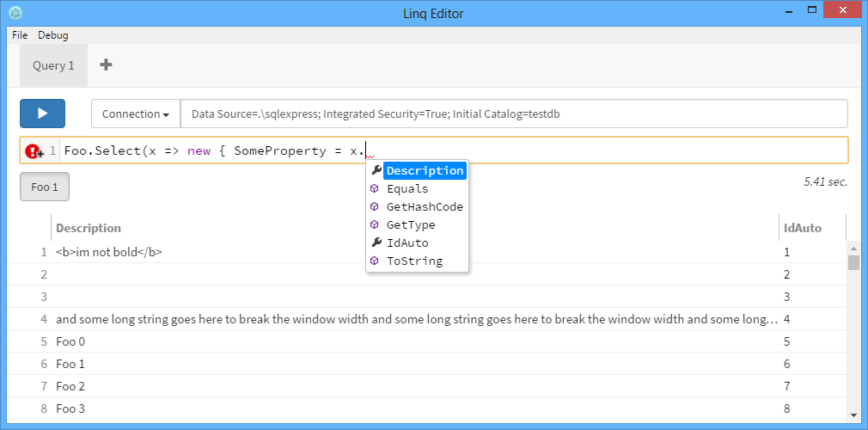This screenshot has height=430, width=868.
Task: Click the IdAuto value 2 cell
Action: tap(812, 274)
